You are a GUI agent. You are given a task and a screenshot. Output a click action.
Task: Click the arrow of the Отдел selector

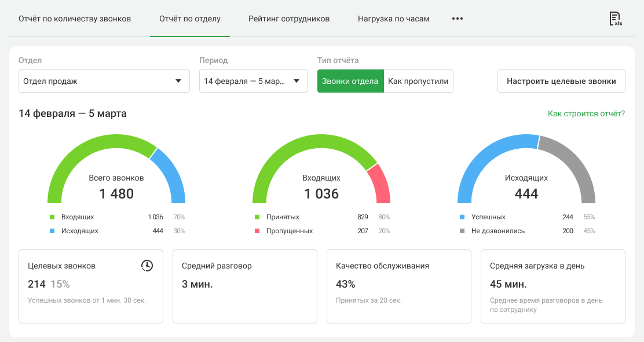click(178, 82)
